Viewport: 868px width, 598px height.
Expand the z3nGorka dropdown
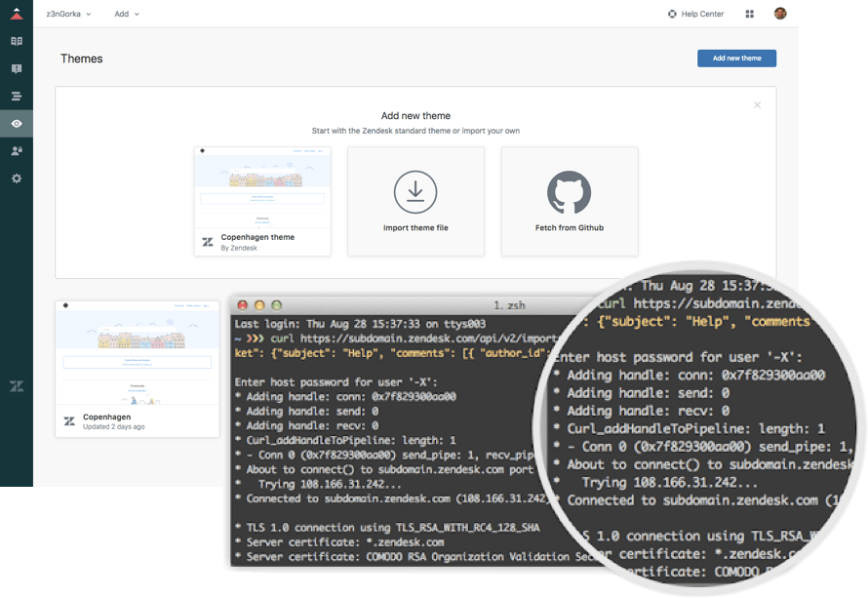tap(68, 14)
